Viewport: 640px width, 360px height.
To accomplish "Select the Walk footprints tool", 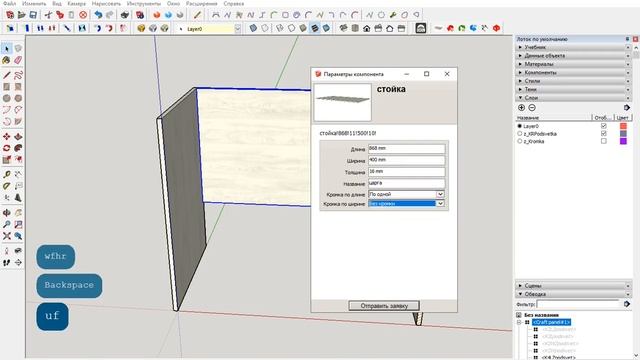I will tap(7, 262).
